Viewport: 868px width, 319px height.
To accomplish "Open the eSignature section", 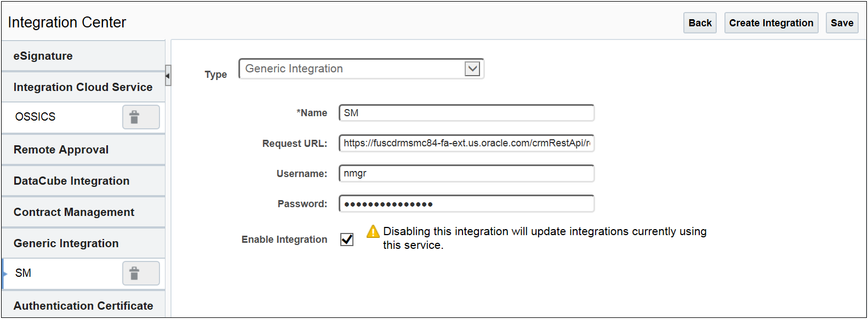I will click(x=83, y=56).
